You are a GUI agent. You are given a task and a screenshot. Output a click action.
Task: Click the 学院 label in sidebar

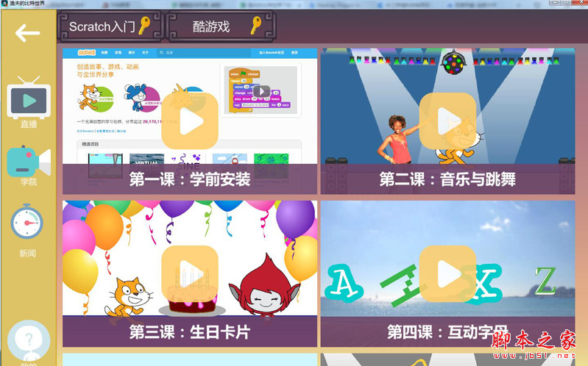click(x=29, y=182)
